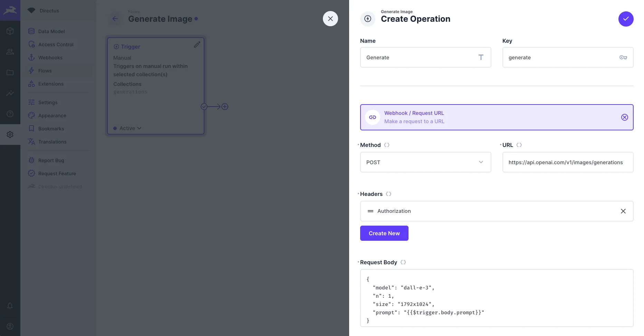Click the edit pencil on Trigger card
Viewport: 644px width, 336px height.
pyautogui.click(x=197, y=45)
